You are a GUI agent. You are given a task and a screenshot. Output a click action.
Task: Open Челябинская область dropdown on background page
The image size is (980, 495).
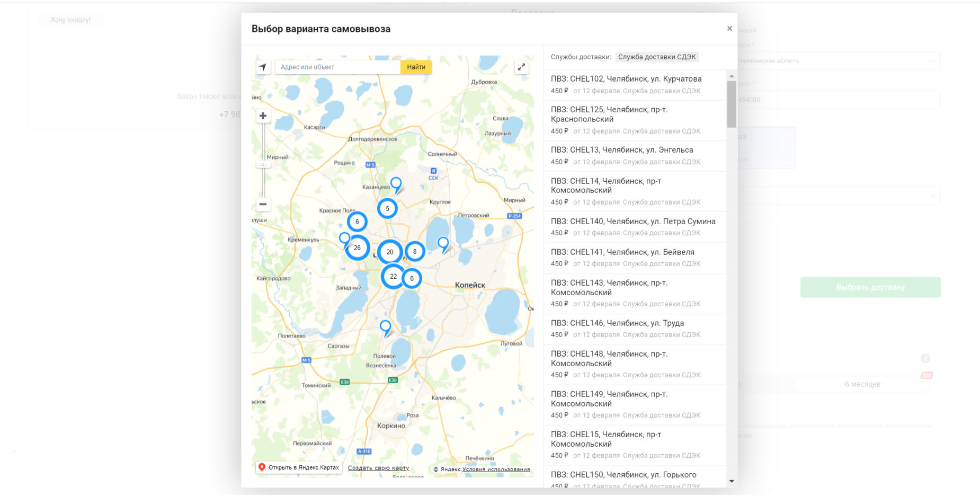tap(839, 61)
